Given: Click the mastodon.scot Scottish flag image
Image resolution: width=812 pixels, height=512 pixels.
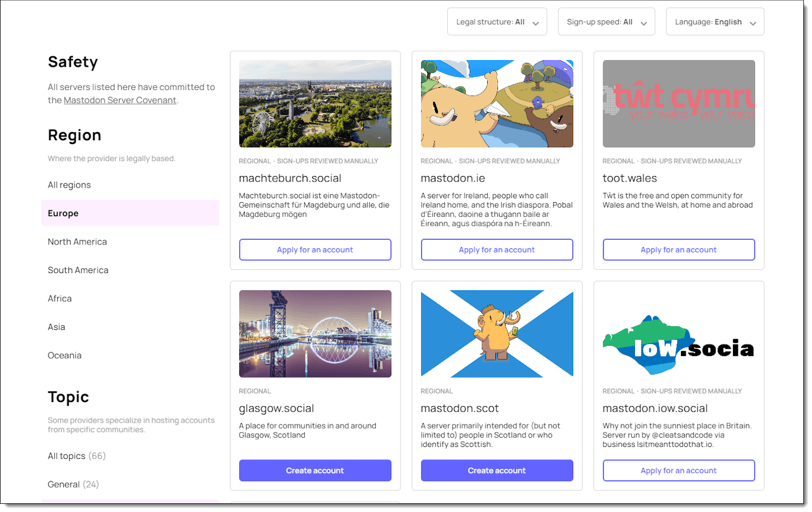Looking at the screenshot, I should point(496,333).
